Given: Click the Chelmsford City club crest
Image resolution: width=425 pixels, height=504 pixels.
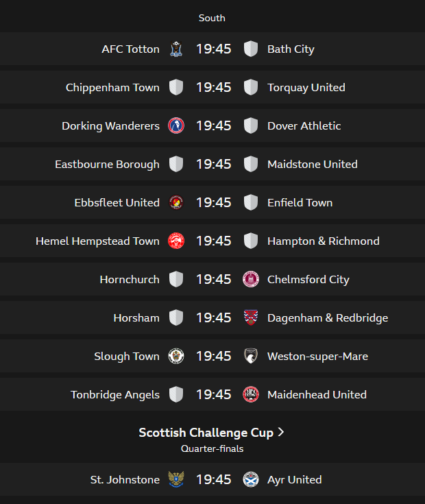Looking at the screenshot, I should click(251, 279).
